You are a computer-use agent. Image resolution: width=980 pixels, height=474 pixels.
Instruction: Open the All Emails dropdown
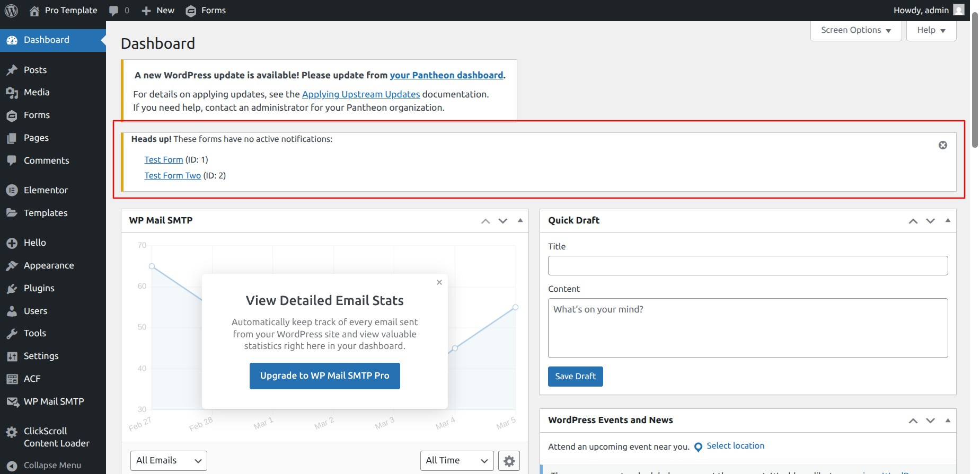tap(169, 461)
